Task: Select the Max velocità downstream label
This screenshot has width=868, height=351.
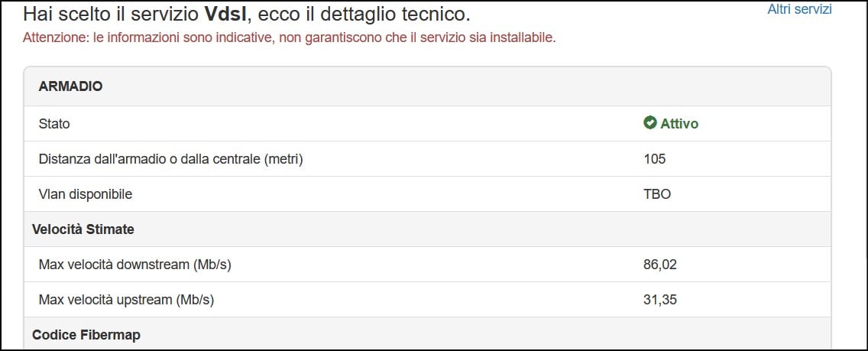Action: coord(134,265)
